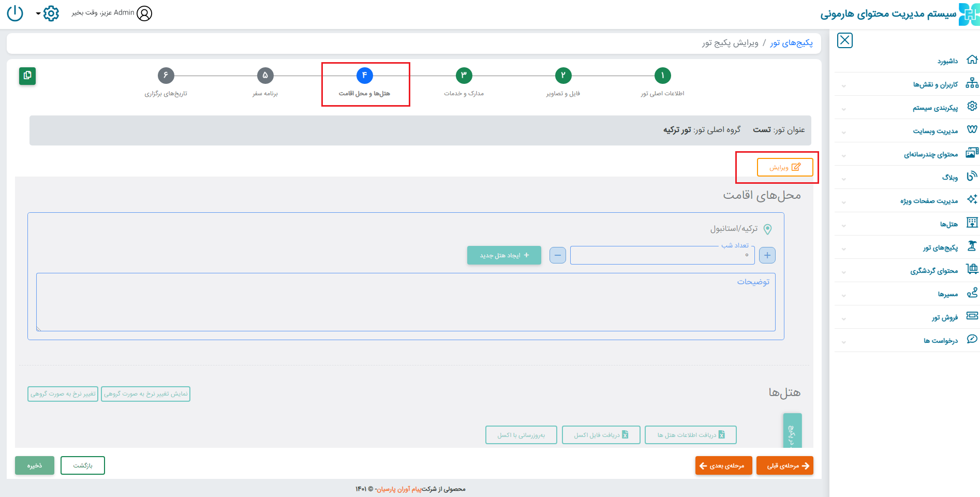Click the مسیرها route icon
Image resolution: width=980 pixels, height=497 pixels.
[972, 293]
